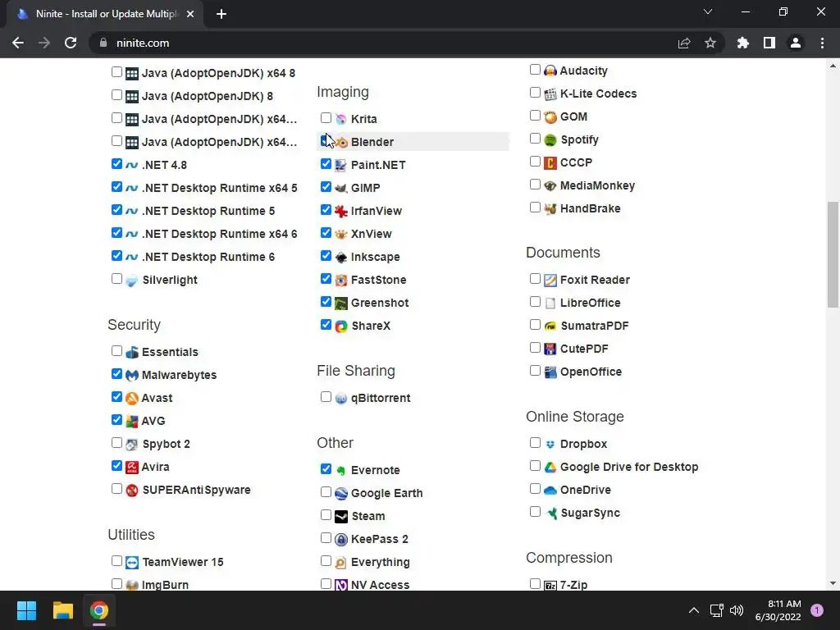
Task: Close the Ninite tab
Action: pyautogui.click(x=190, y=15)
